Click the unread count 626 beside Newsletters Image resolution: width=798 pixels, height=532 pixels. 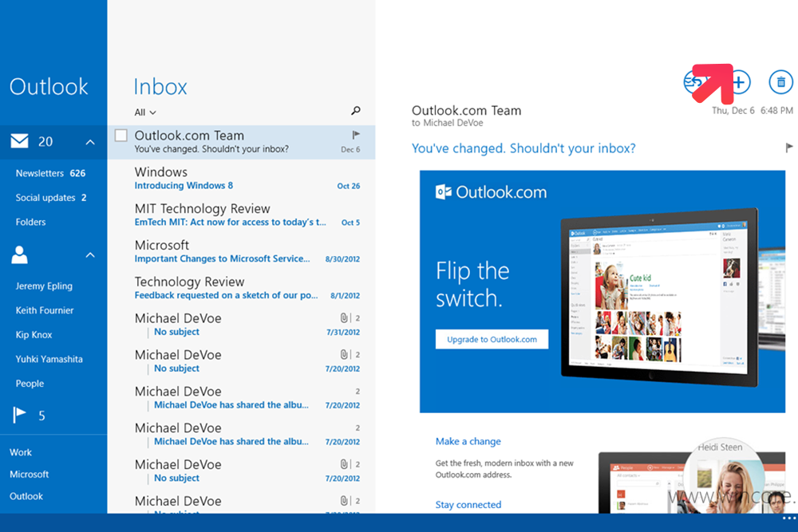coord(77,173)
